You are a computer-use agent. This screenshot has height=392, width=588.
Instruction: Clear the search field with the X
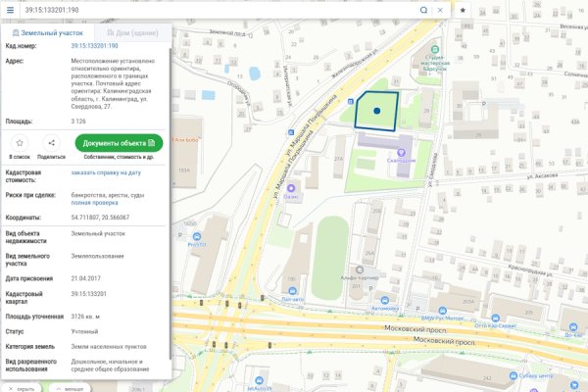click(440, 9)
